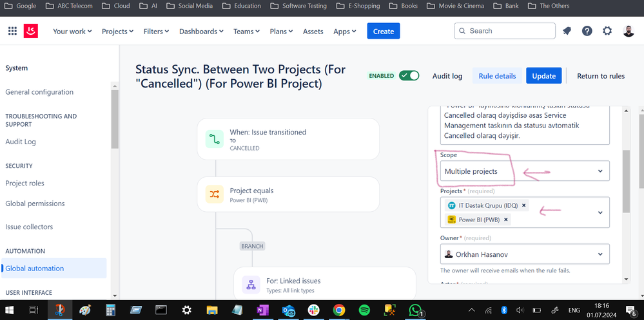Click the Update button
The height and width of the screenshot is (320, 644).
544,76
